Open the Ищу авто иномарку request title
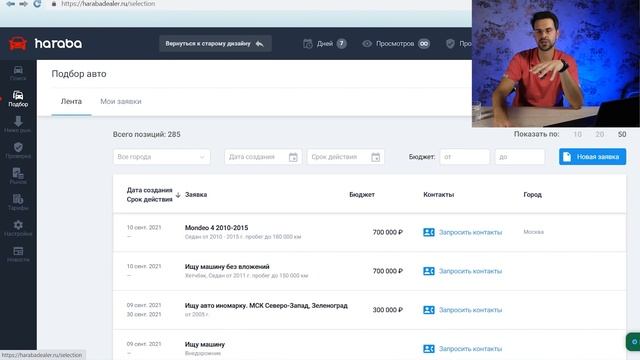The width and height of the screenshot is (640, 360). [266, 305]
